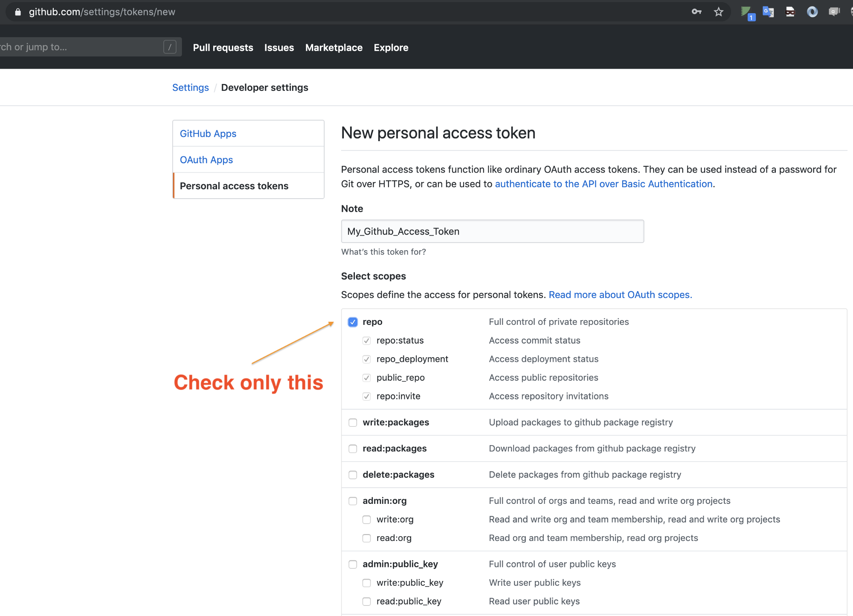This screenshot has height=616, width=853.
Task: Enable the write:packages scope
Action: point(353,422)
